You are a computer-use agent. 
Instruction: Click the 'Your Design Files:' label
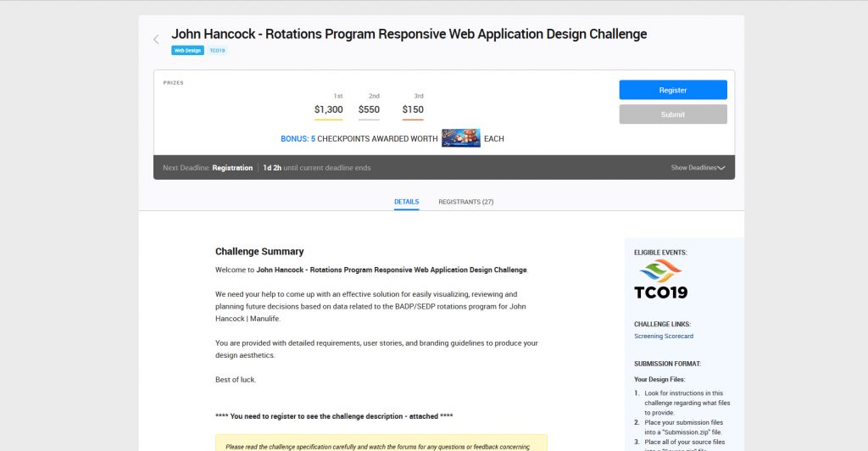tap(659, 380)
